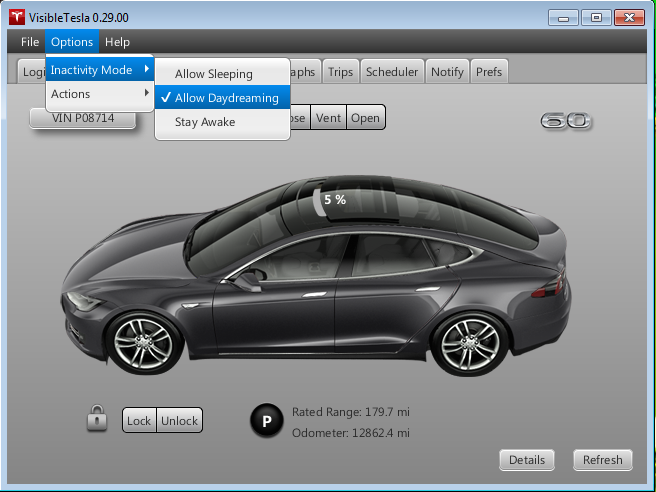Expand the Inactivity Mode submenu

click(x=100, y=69)
